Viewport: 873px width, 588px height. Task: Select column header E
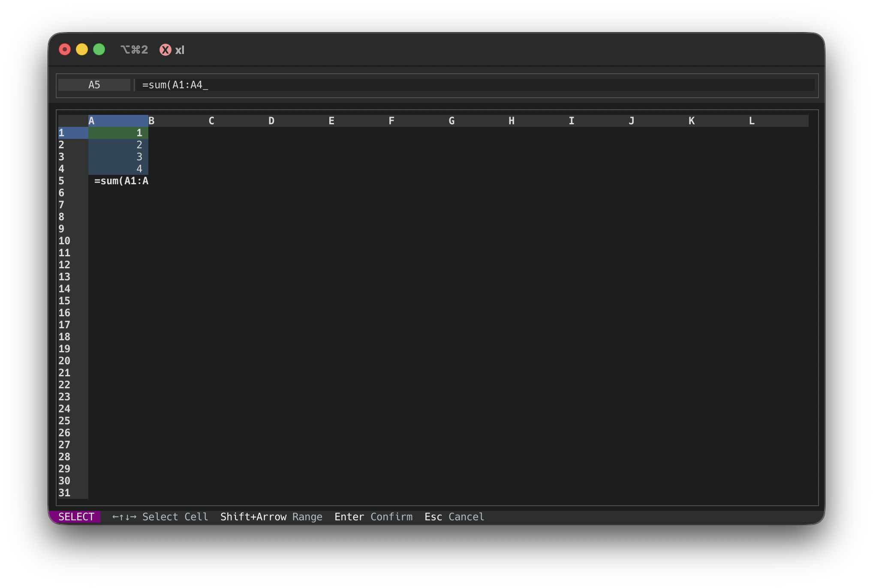click(x=358, y=121)
